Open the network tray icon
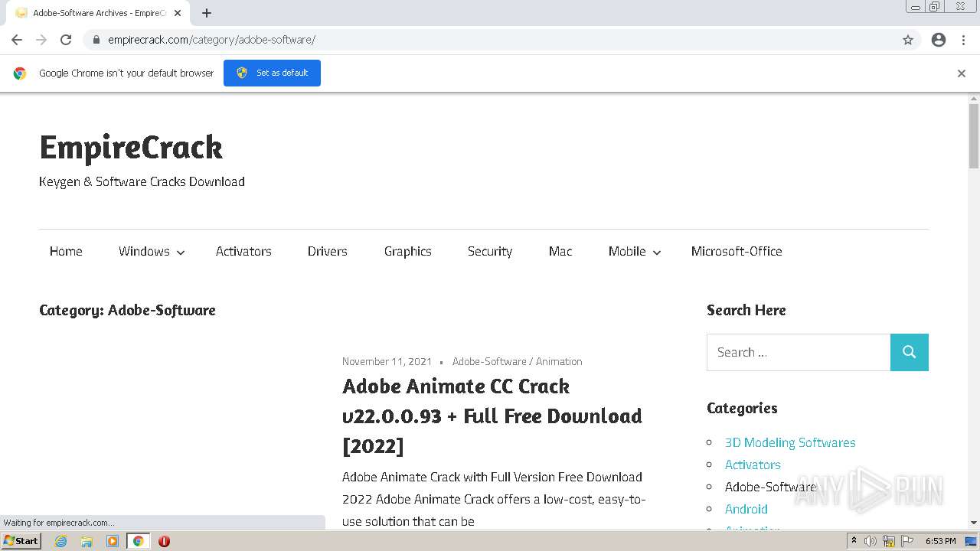Viewport: 980px width, 551px height. 888,541
